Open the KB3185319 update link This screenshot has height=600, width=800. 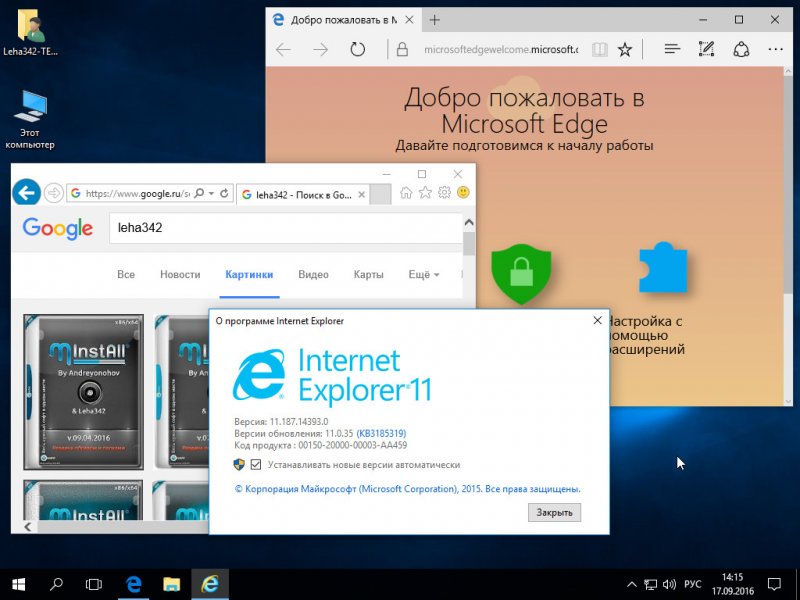[381, 433]
